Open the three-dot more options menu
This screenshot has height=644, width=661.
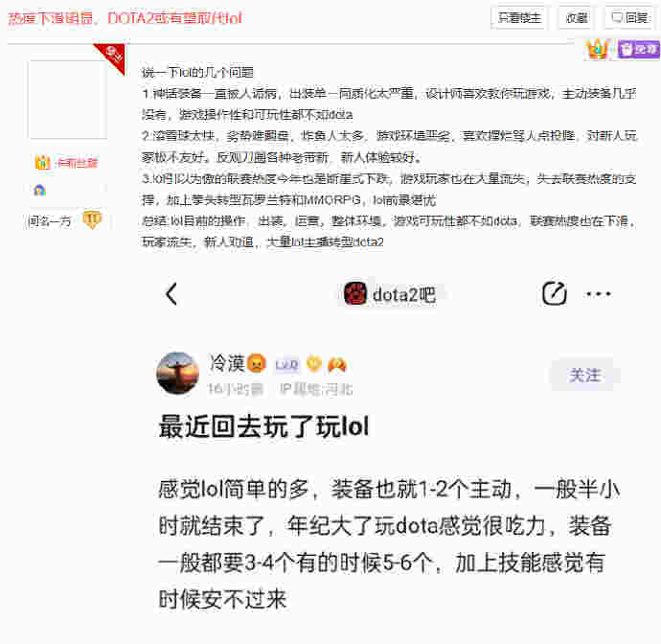598,293
